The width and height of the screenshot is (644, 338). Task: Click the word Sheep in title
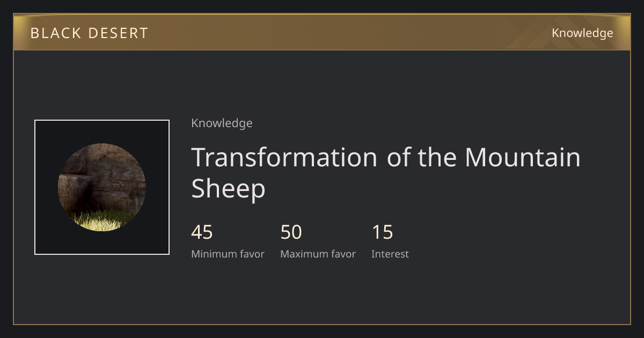pyautogui.click(x=229, y=189)
